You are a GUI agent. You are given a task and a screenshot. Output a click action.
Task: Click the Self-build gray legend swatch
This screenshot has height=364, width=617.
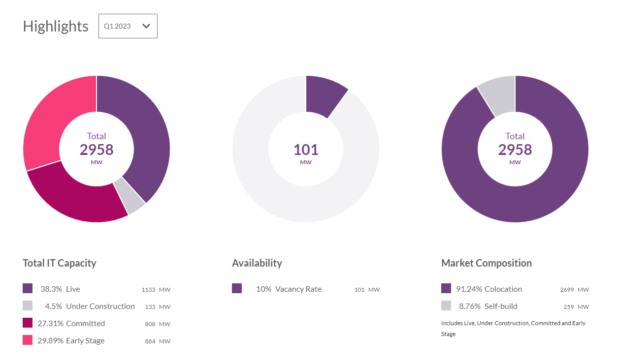click(446, 306)
